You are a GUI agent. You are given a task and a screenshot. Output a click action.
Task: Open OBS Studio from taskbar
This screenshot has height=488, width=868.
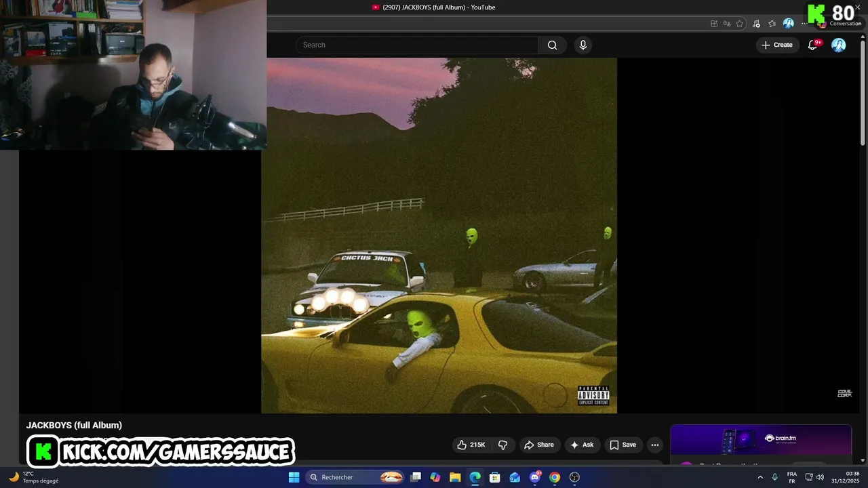pos(574,477)
